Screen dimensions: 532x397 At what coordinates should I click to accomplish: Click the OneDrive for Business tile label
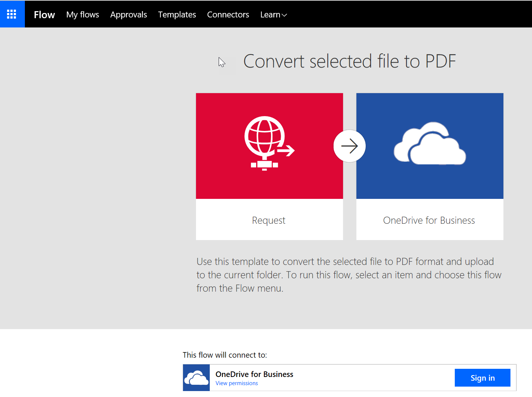tap(429, 220)
